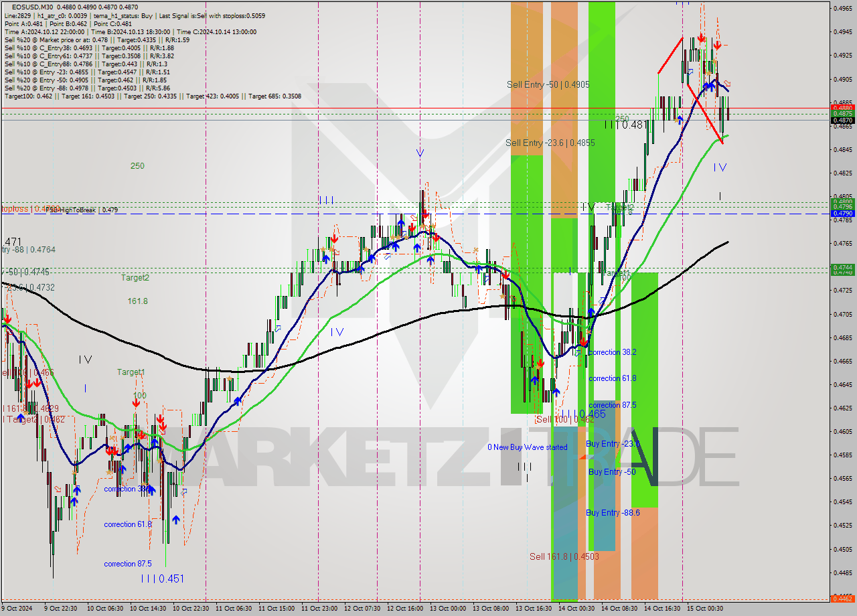
Task: Click the red 0.4880 price tag
Action: click(842, 107)
